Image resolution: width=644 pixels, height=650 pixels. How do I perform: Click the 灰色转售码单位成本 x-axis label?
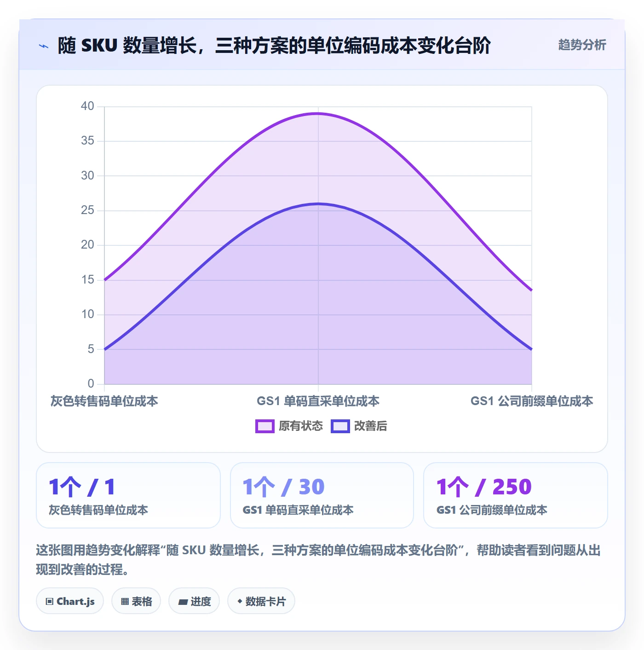point(104,401)
